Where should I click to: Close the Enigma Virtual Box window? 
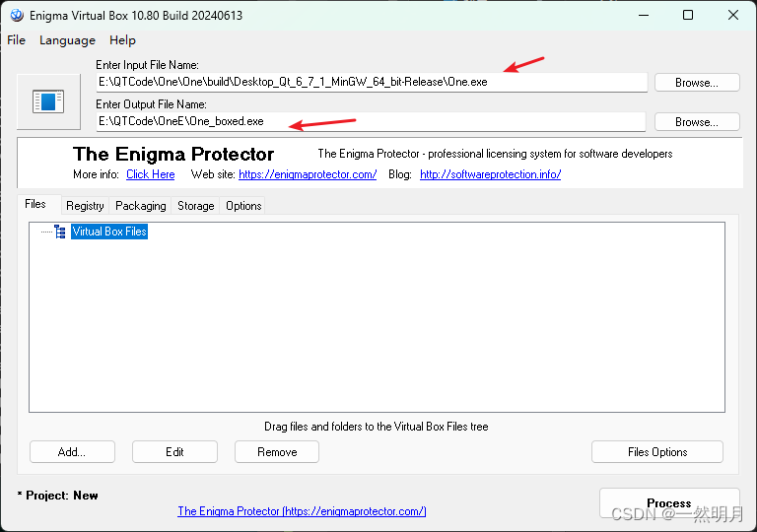733,16
